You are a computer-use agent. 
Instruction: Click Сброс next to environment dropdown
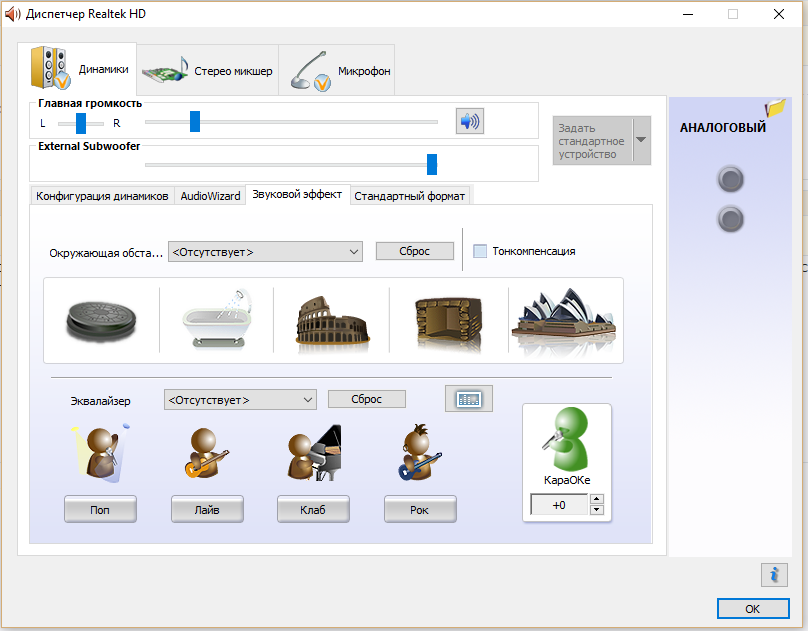(x=415, y=251)
